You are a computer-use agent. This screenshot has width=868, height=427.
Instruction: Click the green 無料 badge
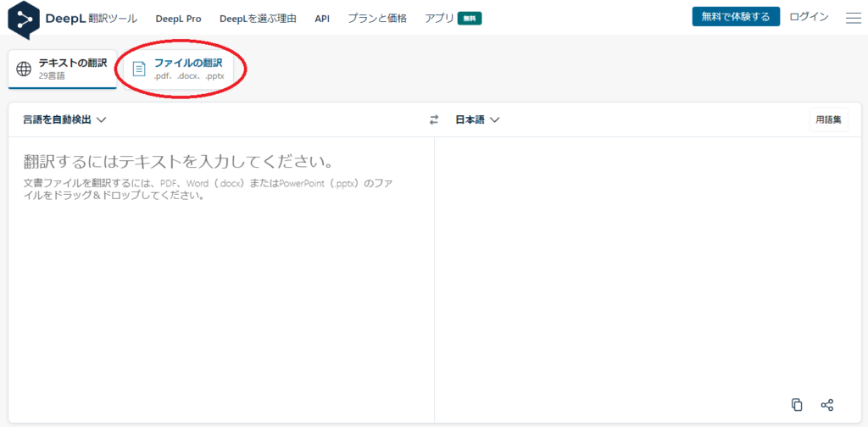[x=470, y=19]
